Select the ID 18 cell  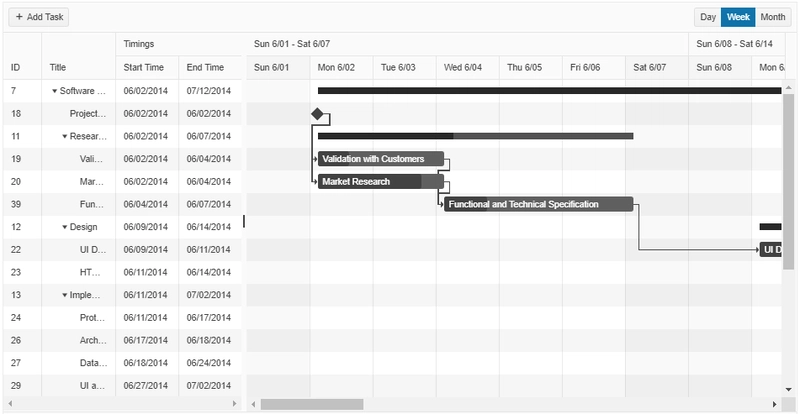pos(22,114)
